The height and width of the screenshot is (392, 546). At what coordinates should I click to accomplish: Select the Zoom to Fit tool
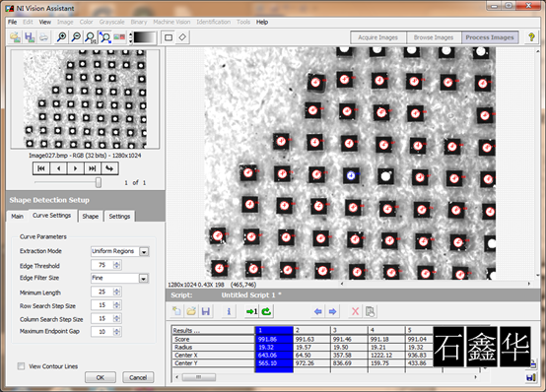[105, 36]
